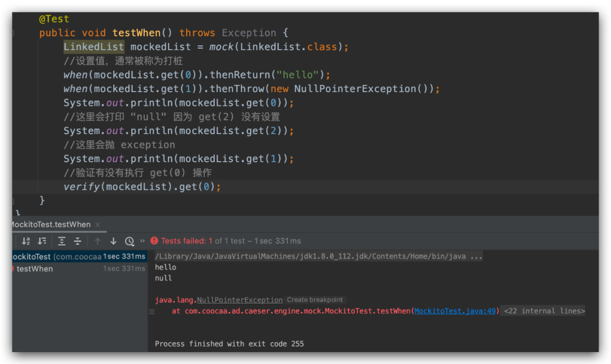The width and height of the screenshot is (611, 364).
Task: Click the red Tests failed status icon
Action: (154, 241)
